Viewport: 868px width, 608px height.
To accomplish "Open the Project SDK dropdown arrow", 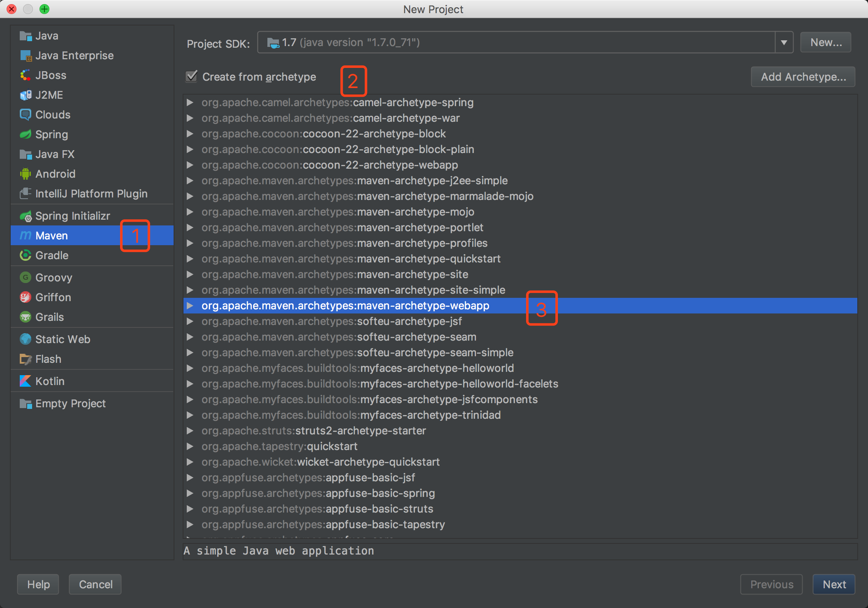I will click(x=784, y=42).
